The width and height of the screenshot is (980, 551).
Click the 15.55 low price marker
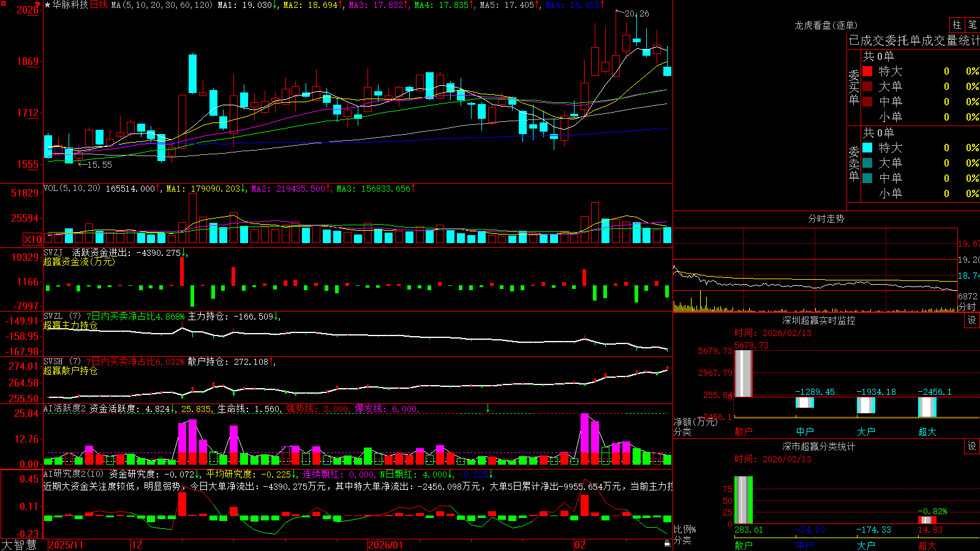pyautogui.click(x=99, y=165)
